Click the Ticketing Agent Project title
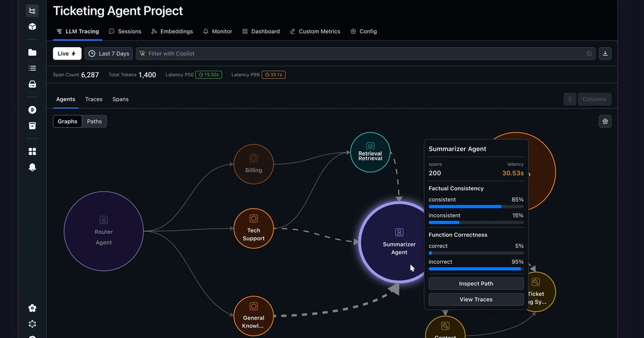Screen dimensions: 644x338 [x=118, y=11]
